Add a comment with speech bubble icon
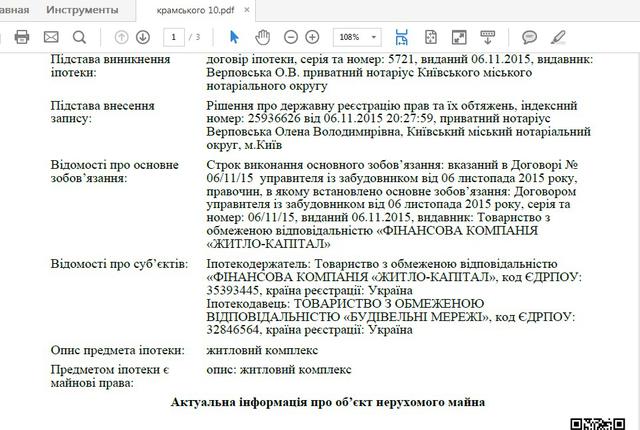This screenshot has width=640, height=430. (x=529, y=38)
